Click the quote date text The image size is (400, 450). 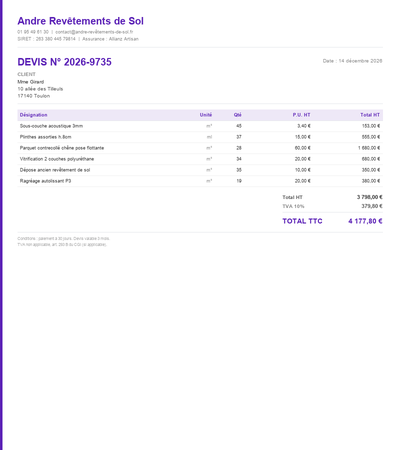click(x=352, y=61)
